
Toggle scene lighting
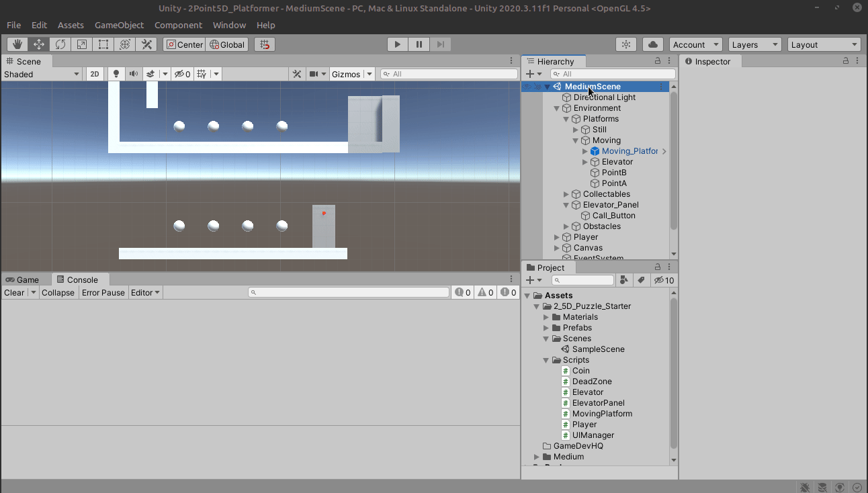116,74
